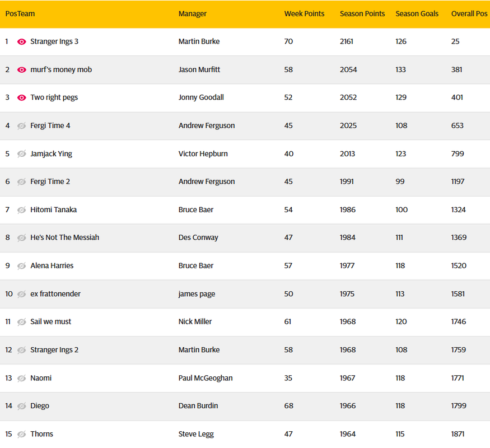
Task: Show Fergi Time 4 using crossed eye icon
Action: coord(22,126)
